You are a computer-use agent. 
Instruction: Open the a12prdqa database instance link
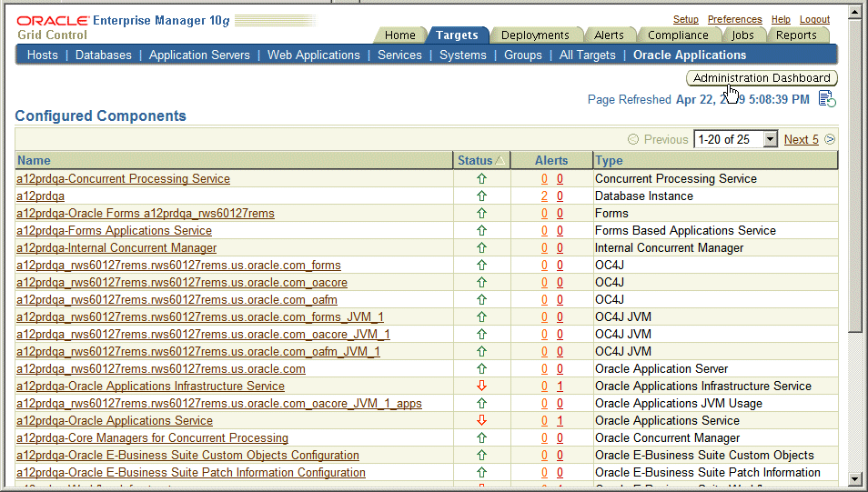pyautogui.click(x=40, y=196)
